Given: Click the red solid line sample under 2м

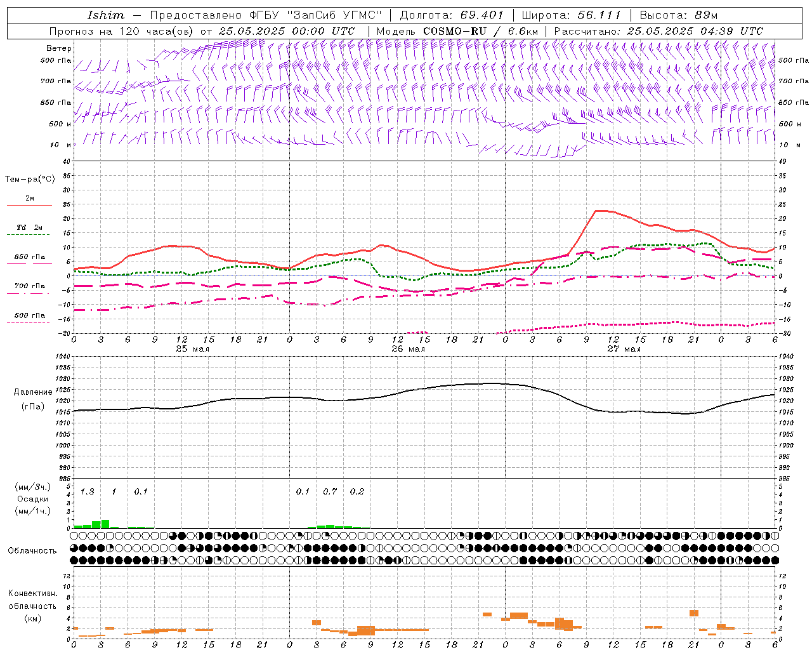Looking at the screenshot, I should 29,206.
